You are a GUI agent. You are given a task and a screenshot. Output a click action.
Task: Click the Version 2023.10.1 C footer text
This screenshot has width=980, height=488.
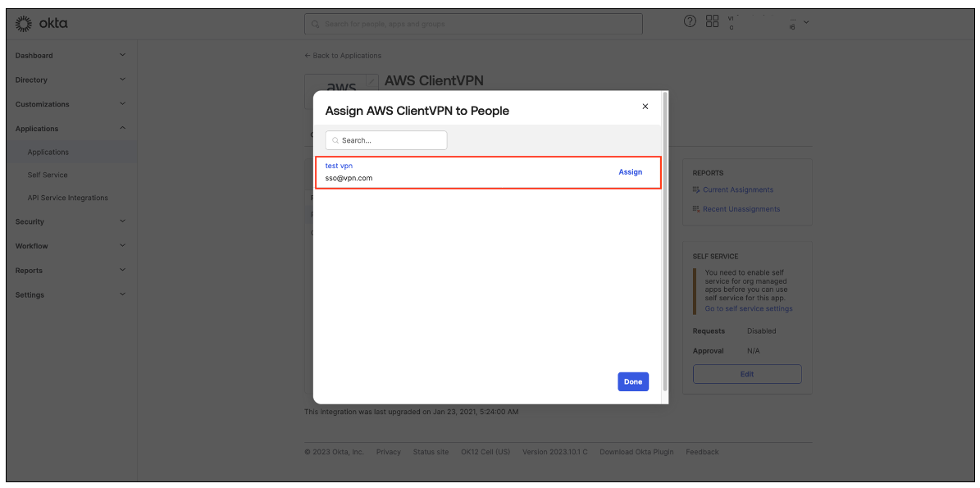(555, 452)
